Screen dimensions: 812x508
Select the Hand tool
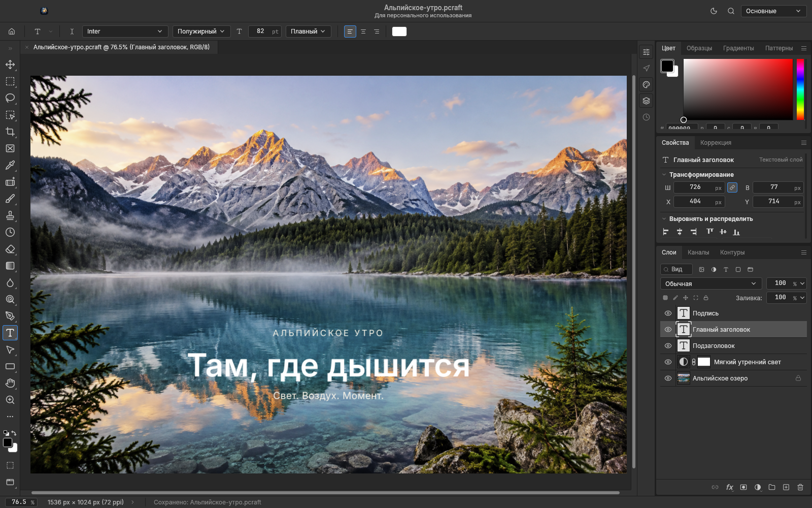tap(10, 383)
